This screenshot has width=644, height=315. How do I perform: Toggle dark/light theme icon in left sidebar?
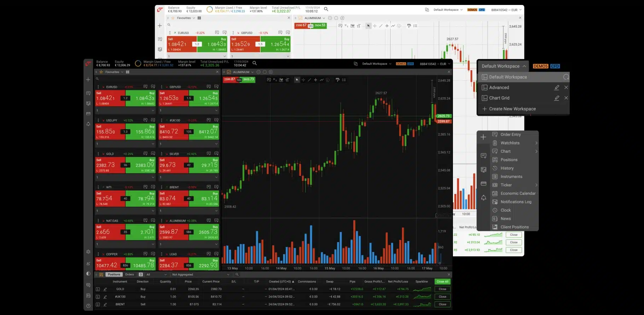click(x=88, y=274)
